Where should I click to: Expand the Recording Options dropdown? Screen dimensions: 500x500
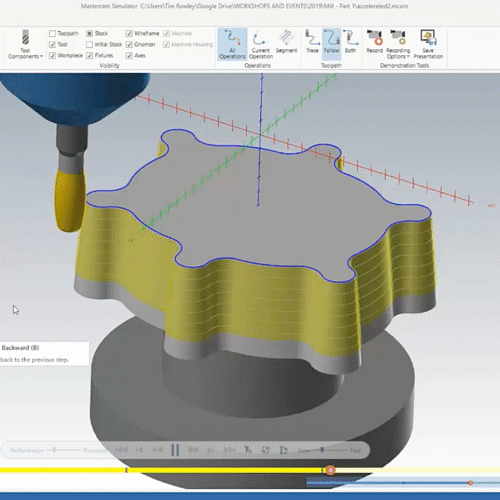(x=398, y=44)
